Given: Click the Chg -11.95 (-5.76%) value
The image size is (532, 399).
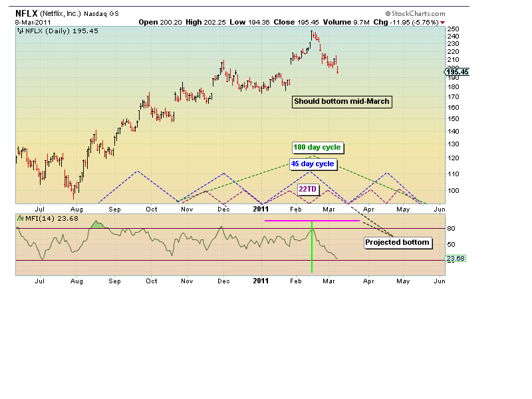Looking at the screenshot, I should [406, 23].
